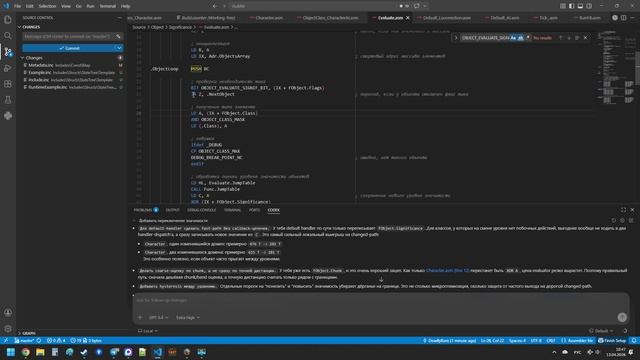Open the Codex extension icon in activity bar
This screenshot has height=360, width=640.
click(x=8, y=116)
